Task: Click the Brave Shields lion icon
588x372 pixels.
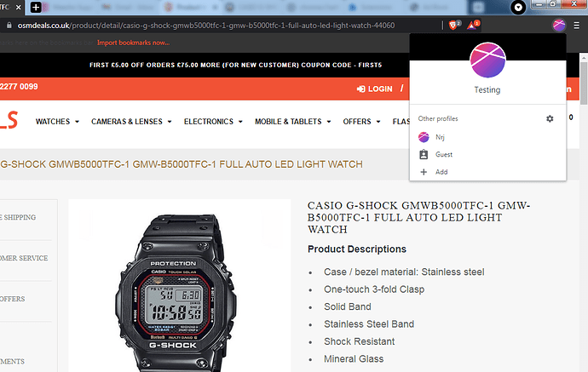Action: (x=453, y=25)
